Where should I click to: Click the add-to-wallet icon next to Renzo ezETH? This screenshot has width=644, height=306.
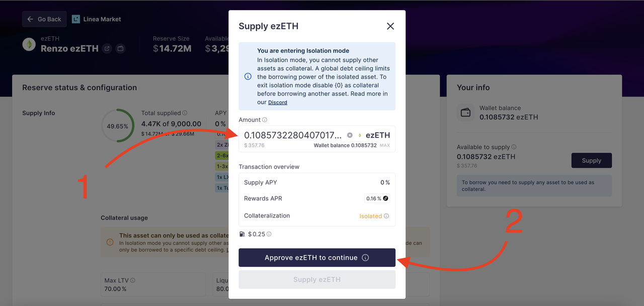[120, 49]
